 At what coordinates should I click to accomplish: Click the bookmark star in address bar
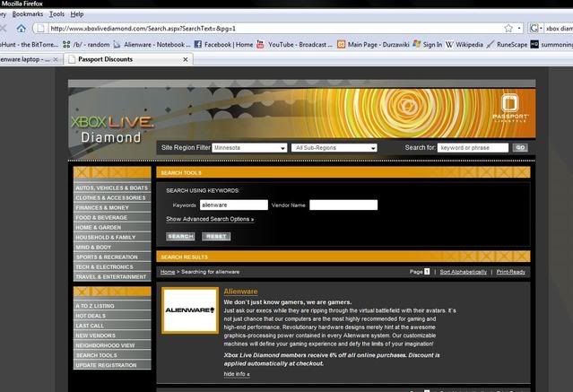[x=508, y=28]
